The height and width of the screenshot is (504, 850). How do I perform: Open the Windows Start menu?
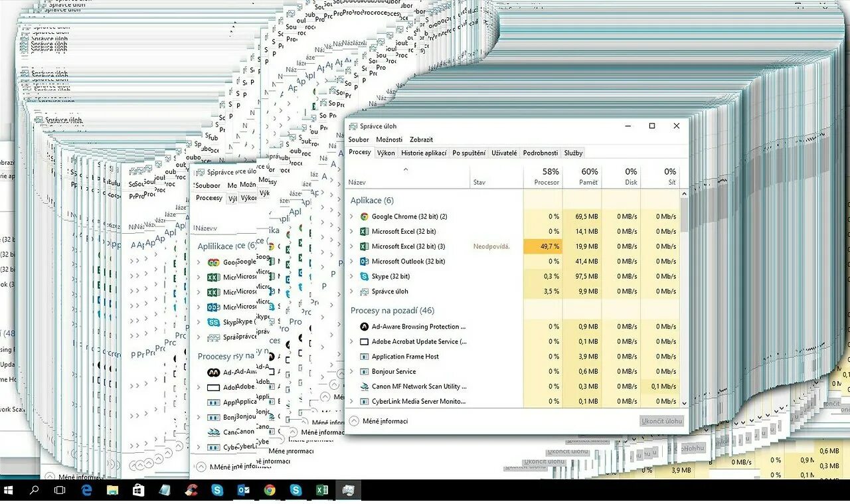9,490
